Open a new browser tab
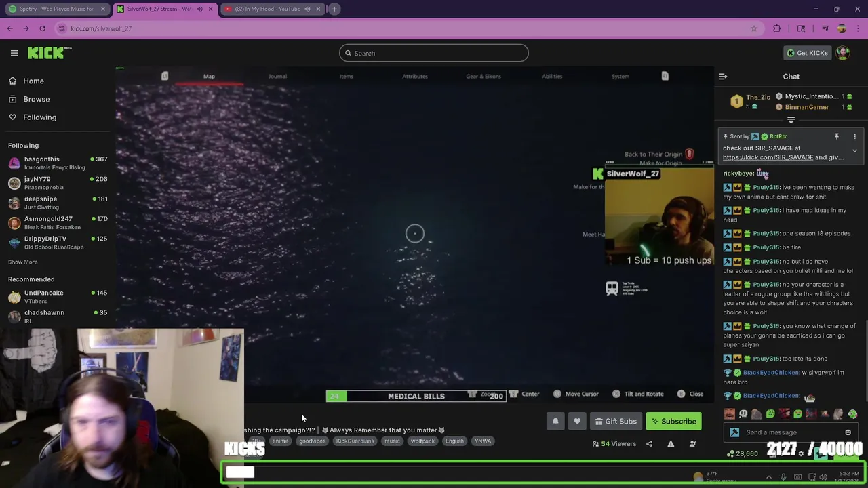This screenshot has height=488, width=868. point(334,9)
